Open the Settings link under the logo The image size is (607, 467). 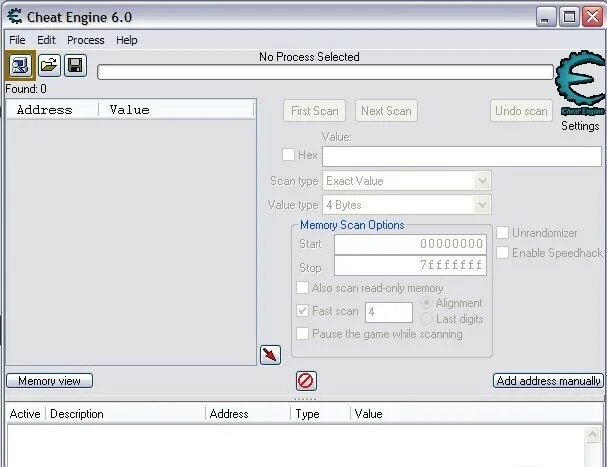580,126
